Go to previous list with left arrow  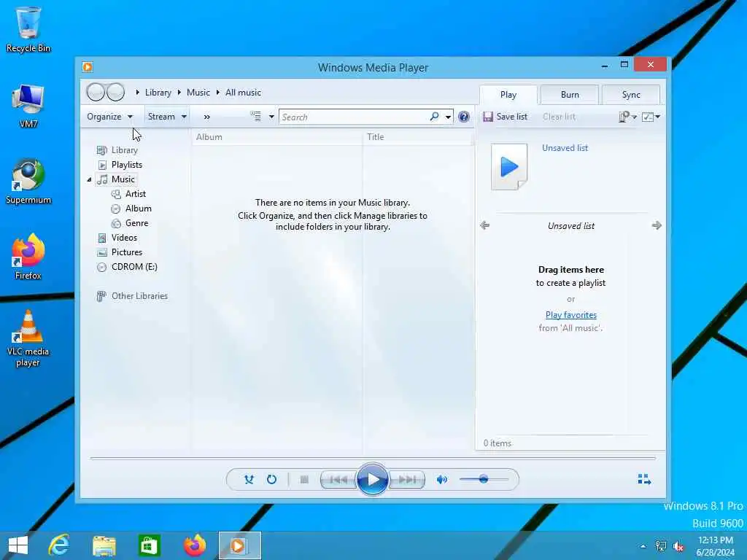pos(484,225)
